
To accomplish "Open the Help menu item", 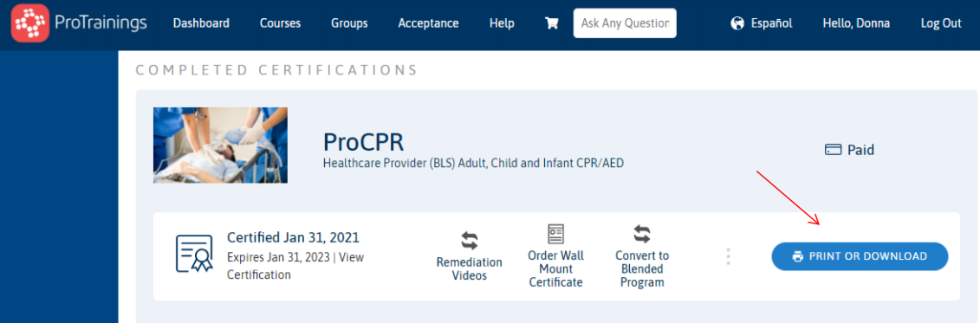I will tap(502, 23).
